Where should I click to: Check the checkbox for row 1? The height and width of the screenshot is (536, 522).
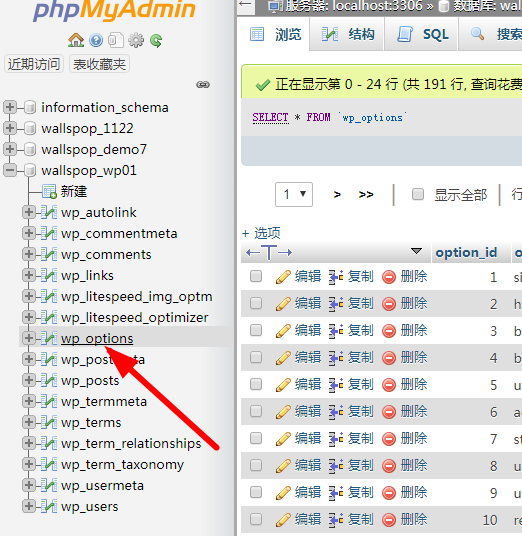click(256, 276)
